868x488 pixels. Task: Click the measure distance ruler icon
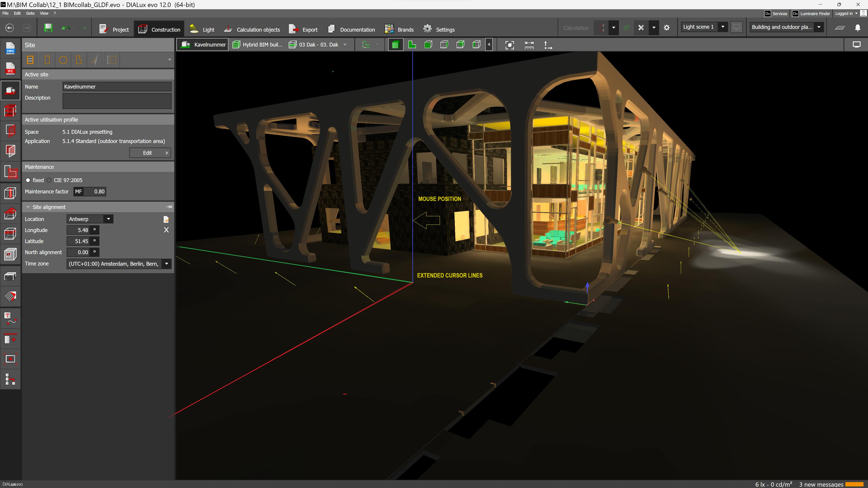coord(529,45)
